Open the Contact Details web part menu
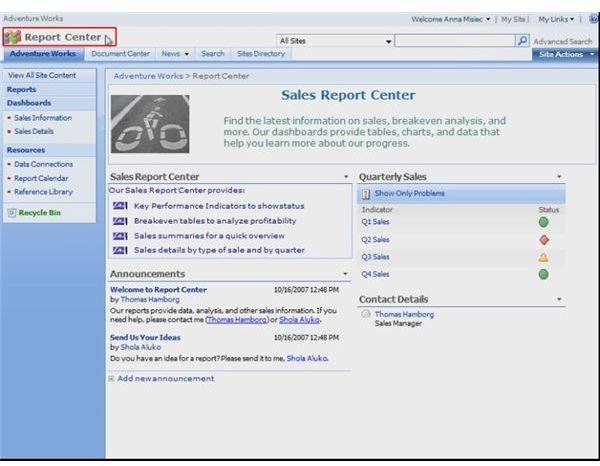Screen dimensions: 600x466 559,299
